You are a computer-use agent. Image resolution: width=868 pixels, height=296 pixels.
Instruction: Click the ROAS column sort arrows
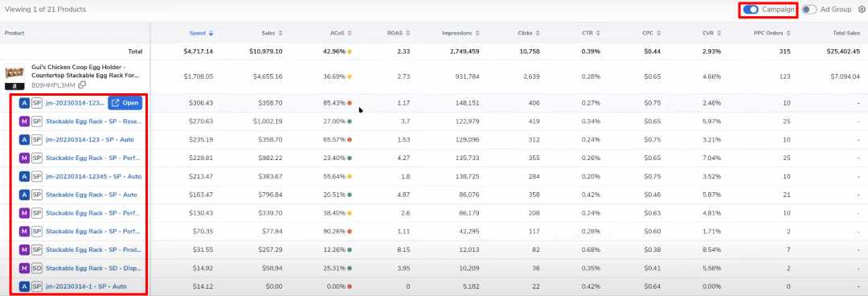tap(408, 33)
